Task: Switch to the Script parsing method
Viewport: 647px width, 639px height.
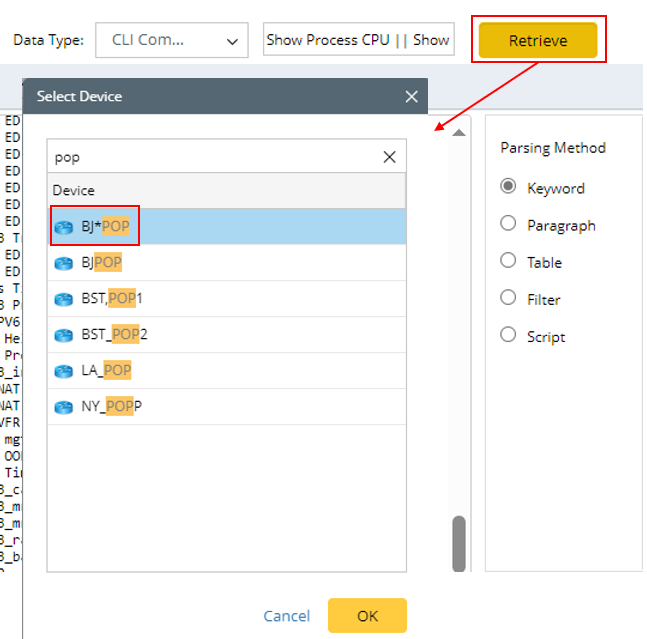Action: point(509,335)
